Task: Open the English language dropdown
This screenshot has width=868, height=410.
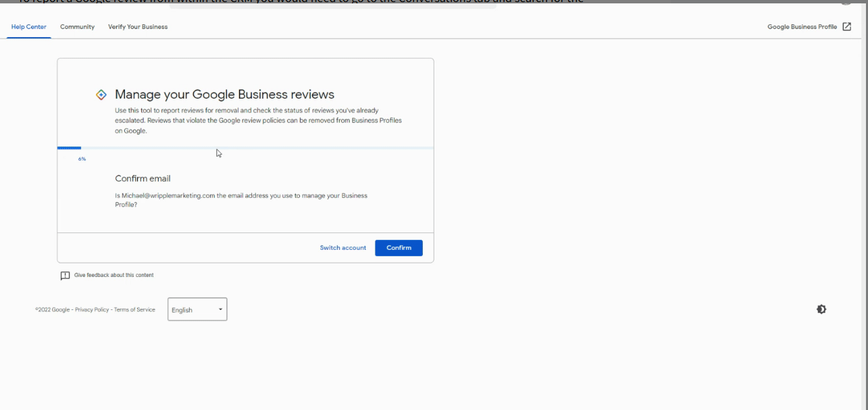Action: [x=197, y=309]
